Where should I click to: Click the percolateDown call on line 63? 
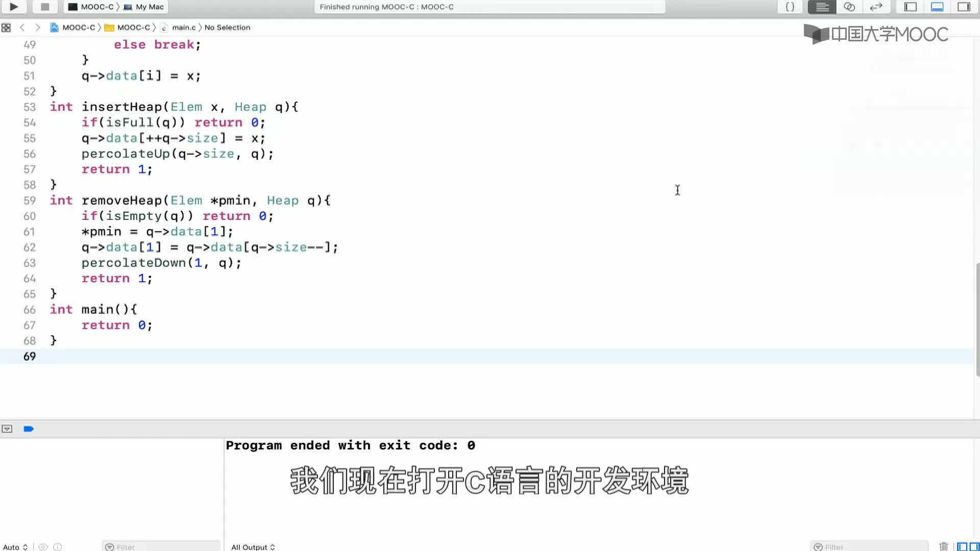(x=161, y=263)
